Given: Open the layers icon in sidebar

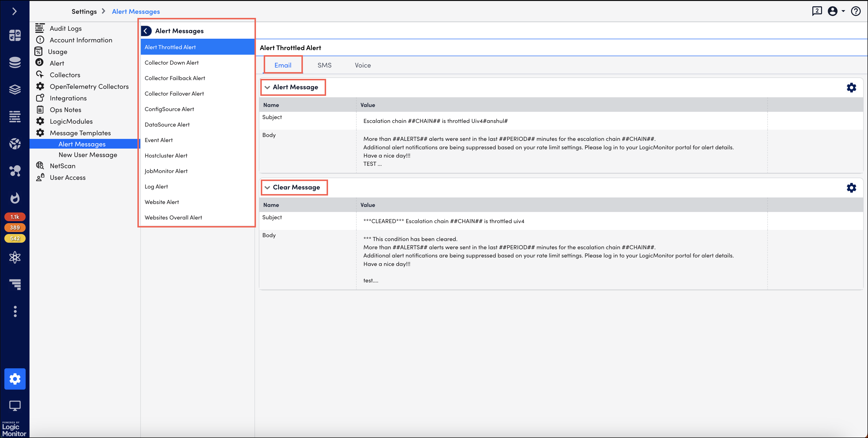Looking at the screenshot, I should [x=15, y=89].
